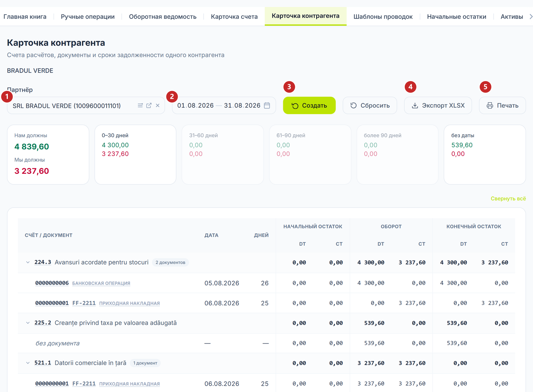Edit the end date 31.08.2026
Screen dimensions: 533x392
(242, 106)
